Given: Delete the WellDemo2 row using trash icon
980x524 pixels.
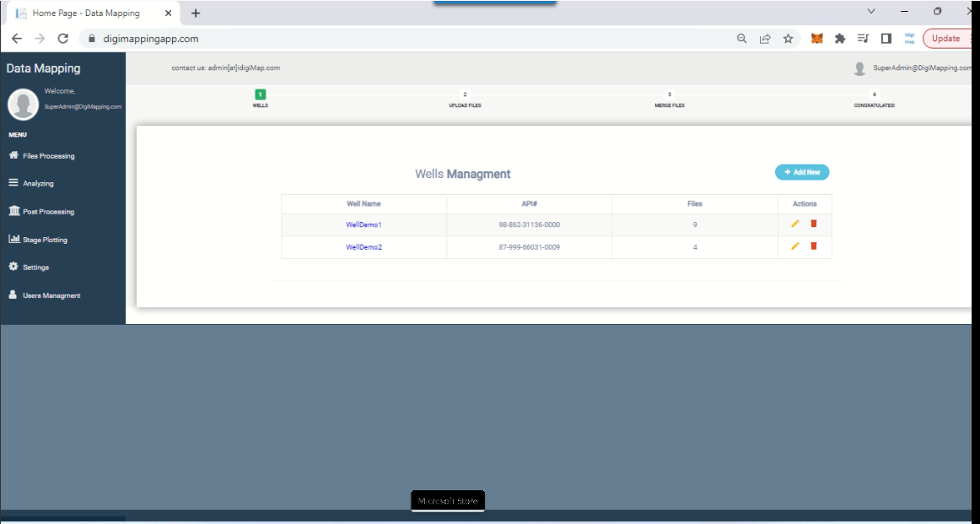Looking at the screenshot, I should point(814,246).
